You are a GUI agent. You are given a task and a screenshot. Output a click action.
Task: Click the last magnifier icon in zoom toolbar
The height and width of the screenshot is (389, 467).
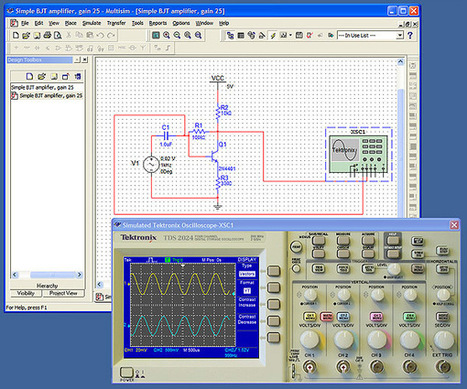[198, 35]
